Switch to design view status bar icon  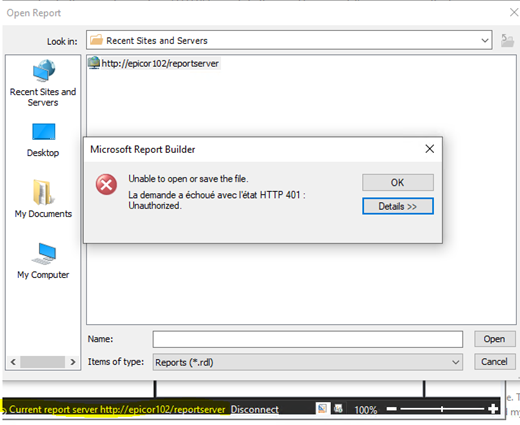322,408
